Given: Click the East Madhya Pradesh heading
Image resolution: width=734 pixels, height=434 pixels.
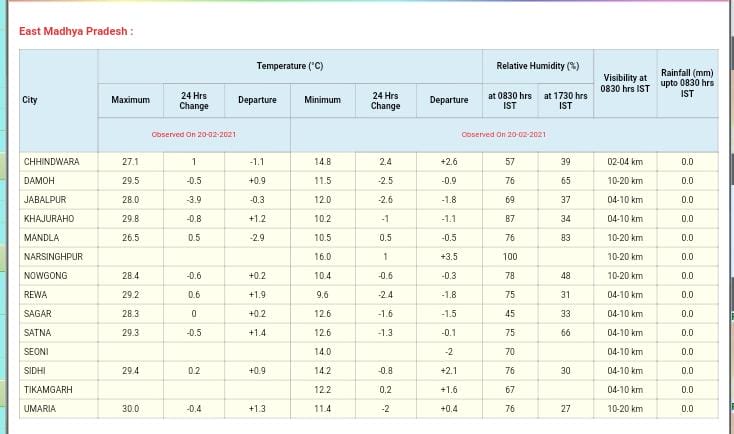Looking at the screenshot, I should coord(76,31).
